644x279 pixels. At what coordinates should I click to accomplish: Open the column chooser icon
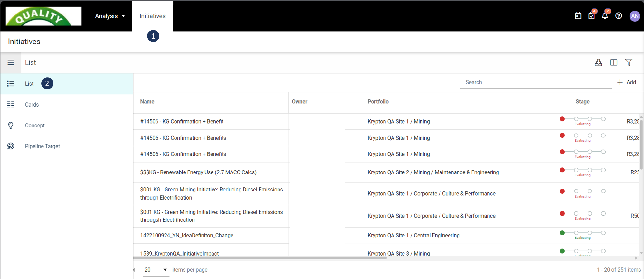[x=613, y=62]
